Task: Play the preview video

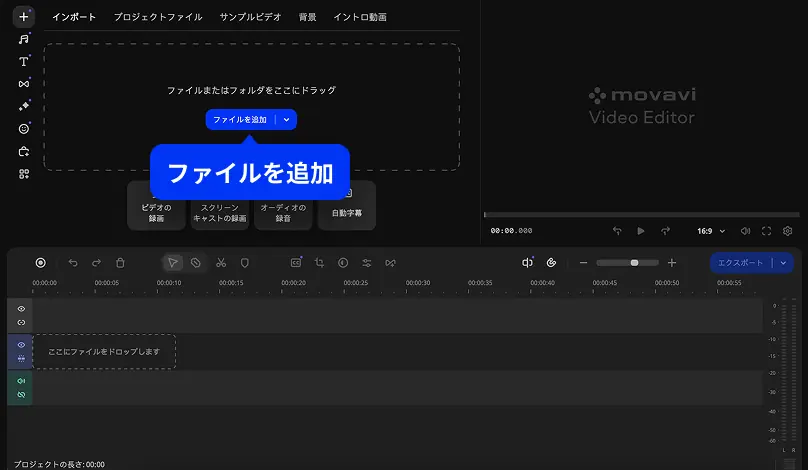Action: click(x=641, y=231)
